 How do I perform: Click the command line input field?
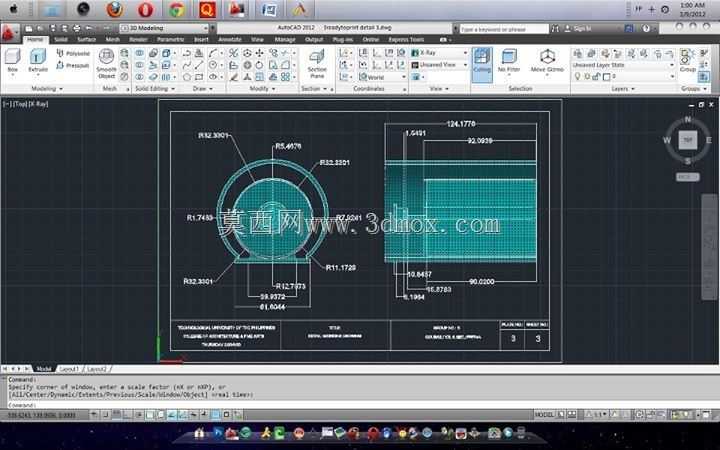tap(363, 405)
